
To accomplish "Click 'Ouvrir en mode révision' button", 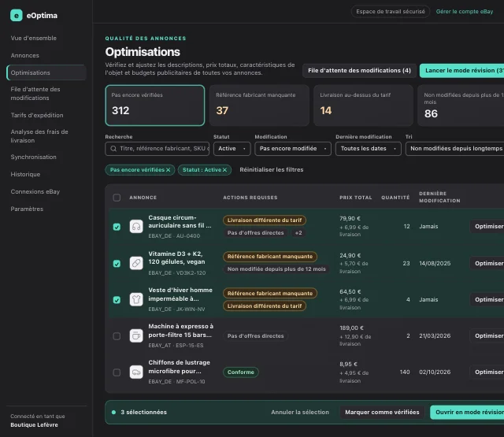I will coord(467,413).
